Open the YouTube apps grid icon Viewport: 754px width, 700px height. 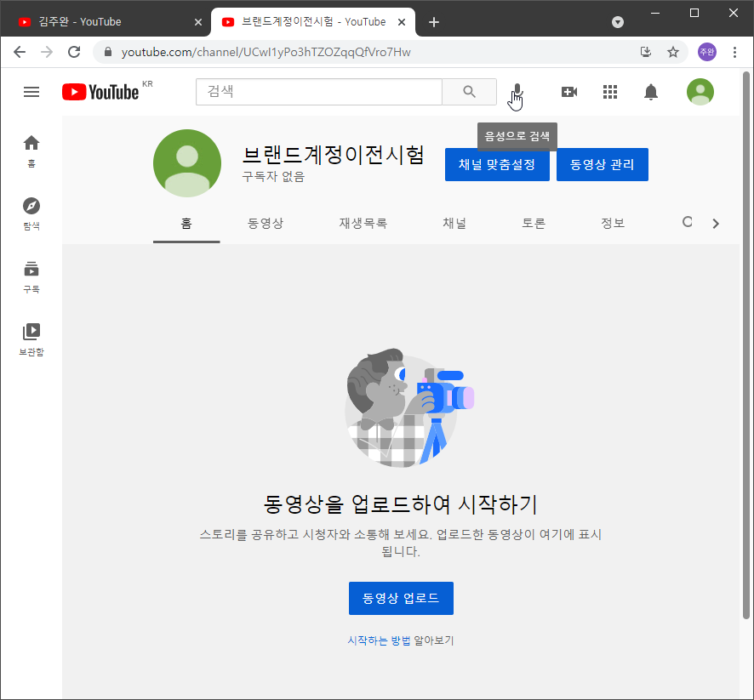[x=610, y=92]
